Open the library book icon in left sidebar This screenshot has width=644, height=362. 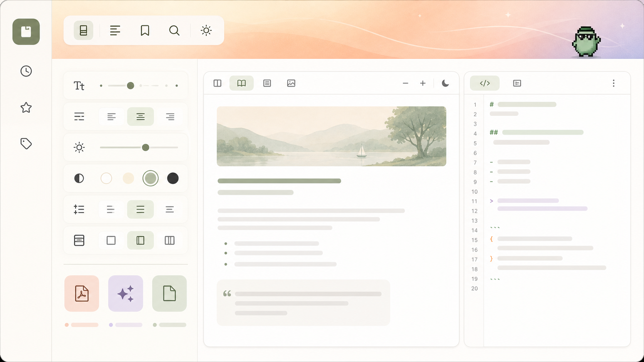point(26,32)
